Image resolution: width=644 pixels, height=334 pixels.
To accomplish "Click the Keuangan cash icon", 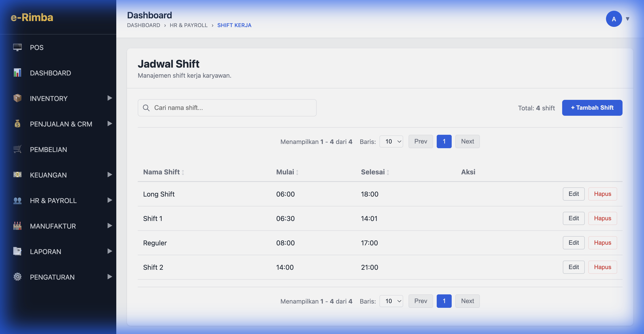I will [17, 175].
